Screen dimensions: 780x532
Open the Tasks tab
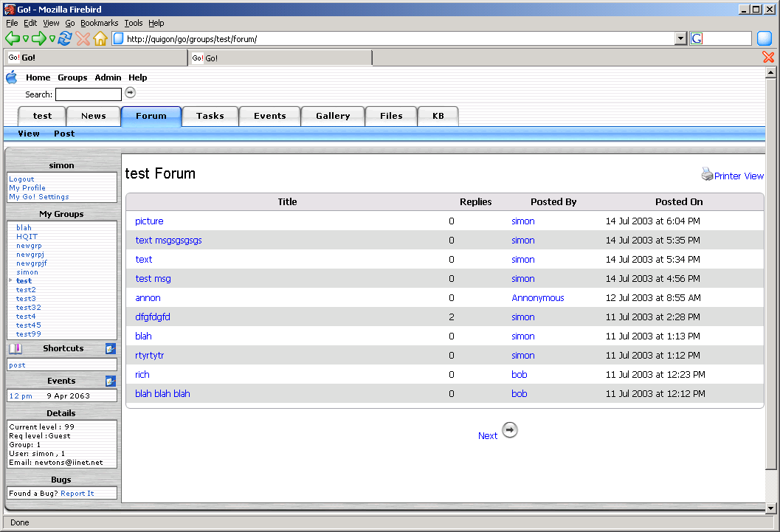(210, 116)
